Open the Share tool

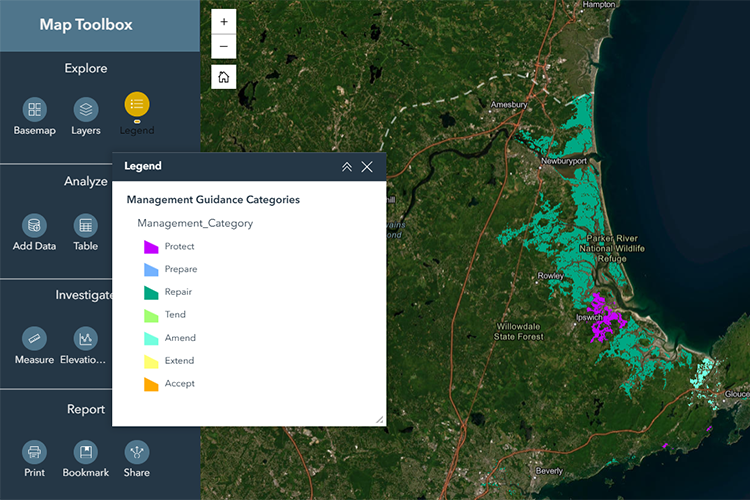coord(137,452)
